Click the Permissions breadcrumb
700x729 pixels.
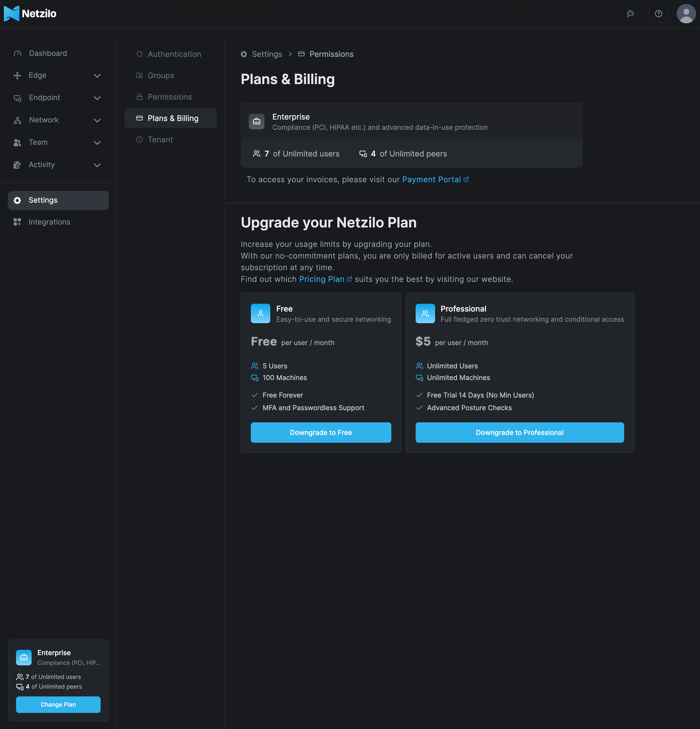[326, 54]
